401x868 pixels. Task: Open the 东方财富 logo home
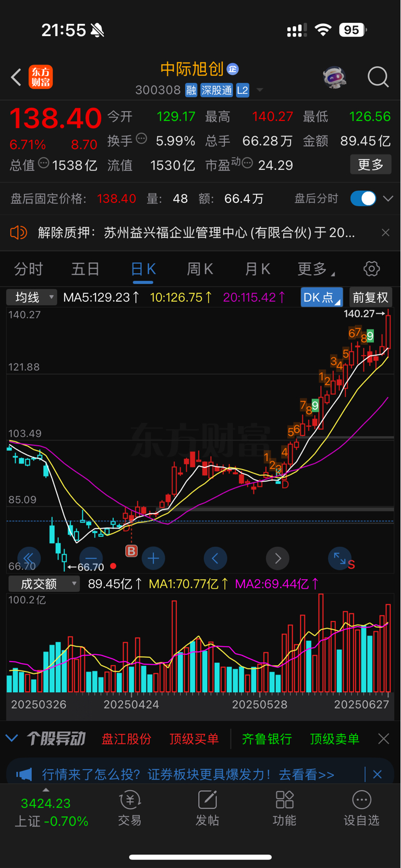click(41, 77)
